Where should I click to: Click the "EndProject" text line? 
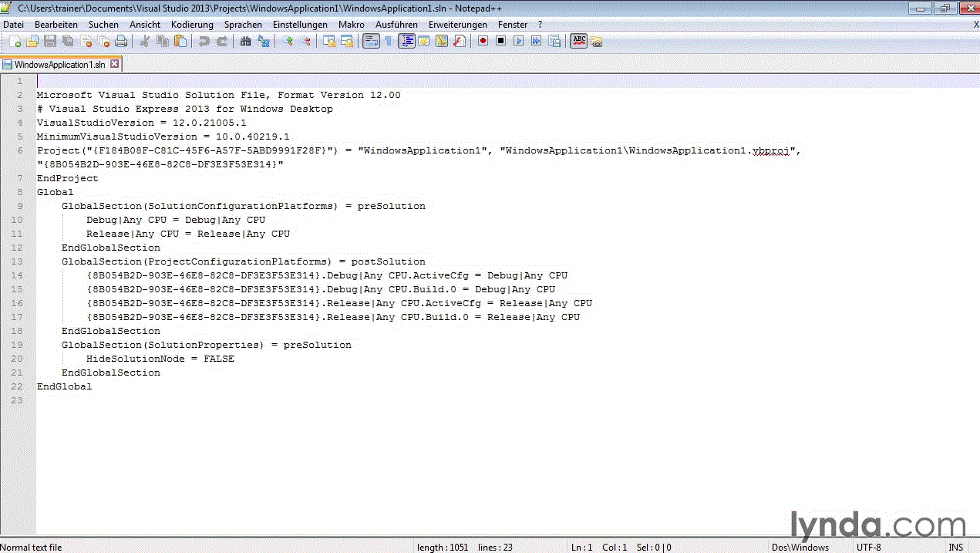click(x=68, y=178)
